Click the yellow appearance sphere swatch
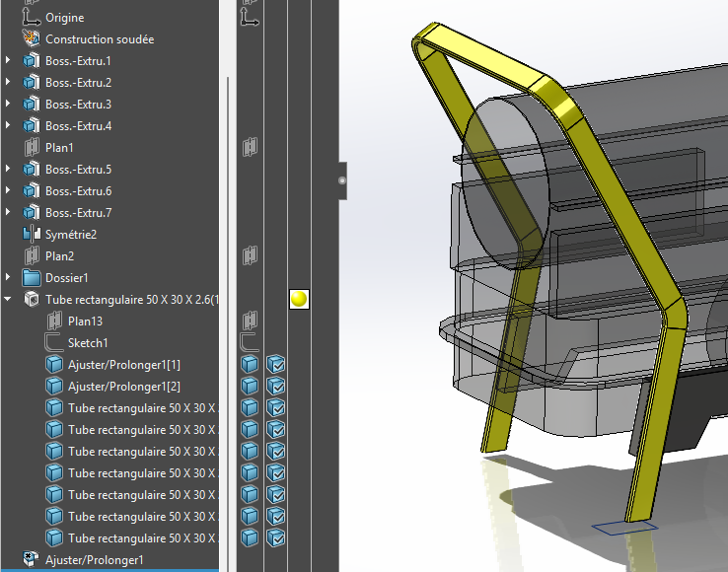Viewport: 728px width, 572px height. coord(300,299)
